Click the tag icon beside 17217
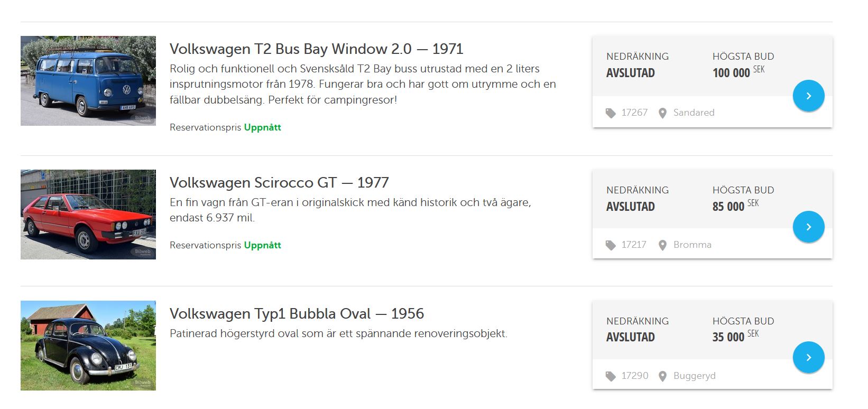Image resolution: width=868 pixels, height=409 pixels. pos(611,245)
